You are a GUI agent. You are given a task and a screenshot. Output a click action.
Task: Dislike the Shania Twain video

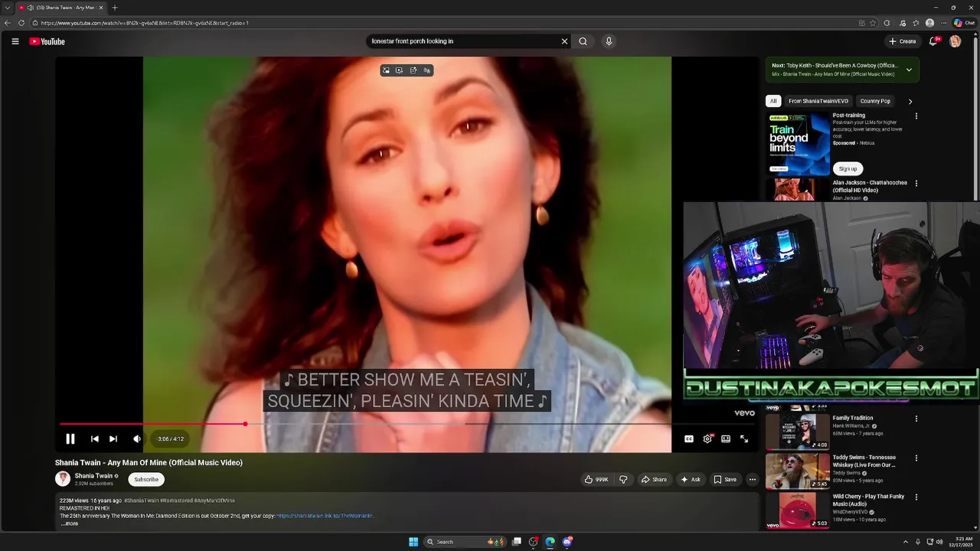click(623, 479)
